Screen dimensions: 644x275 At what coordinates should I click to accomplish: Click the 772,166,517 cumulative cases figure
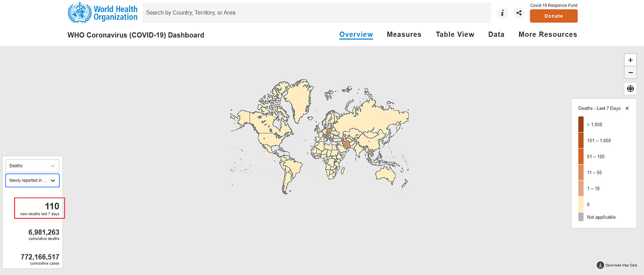click(x=40, y=257)
